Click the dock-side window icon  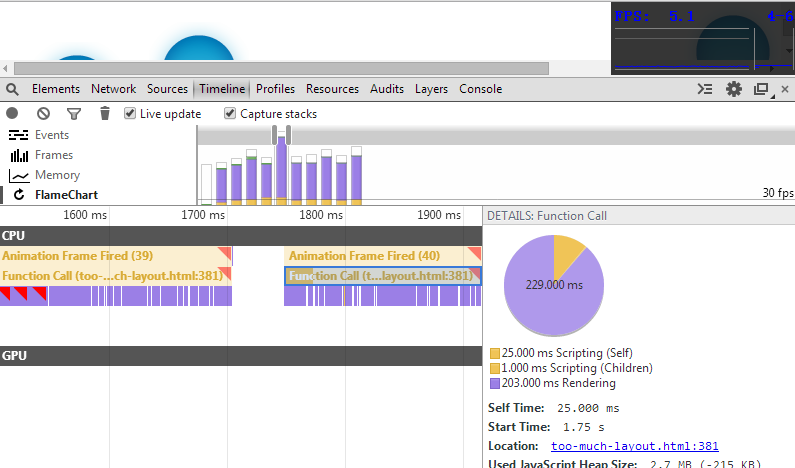click(x=761, y=89)
